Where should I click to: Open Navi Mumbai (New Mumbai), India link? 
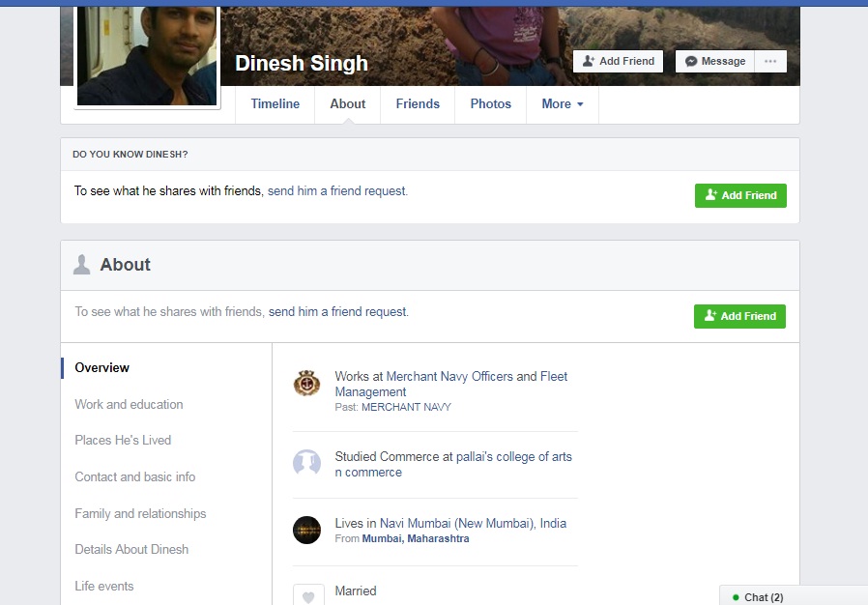pos(474,523)
